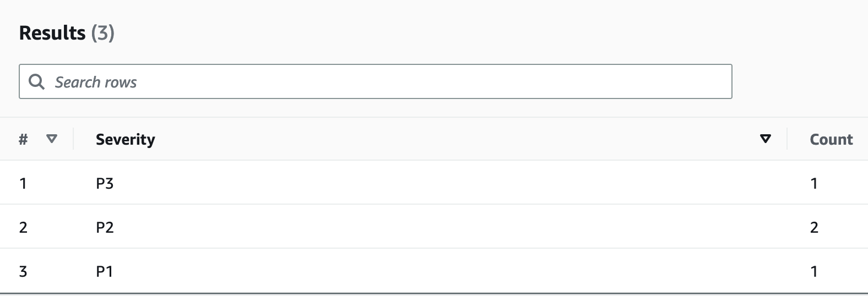The image size is (868, 296).
Task: Click the count value for P3 row
Action: 814,183
